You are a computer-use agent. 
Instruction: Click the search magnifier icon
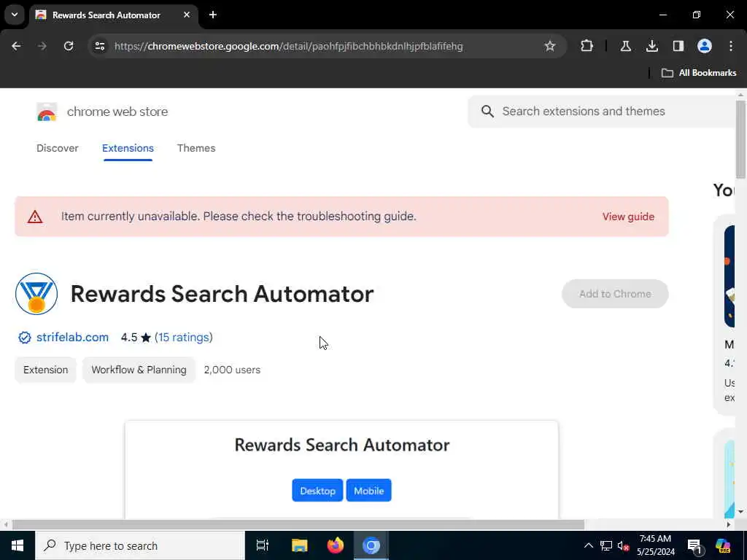point(487,112)
